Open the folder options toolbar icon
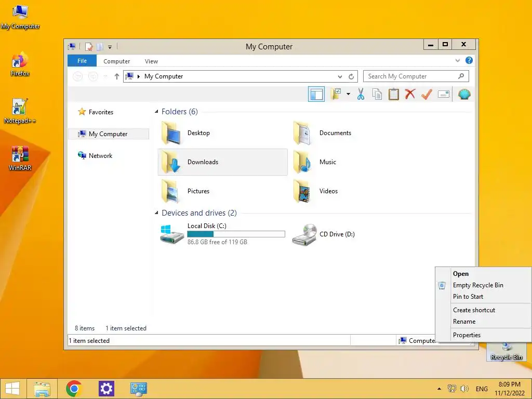This screenshot has height=399, width=532. coord(336,94)
